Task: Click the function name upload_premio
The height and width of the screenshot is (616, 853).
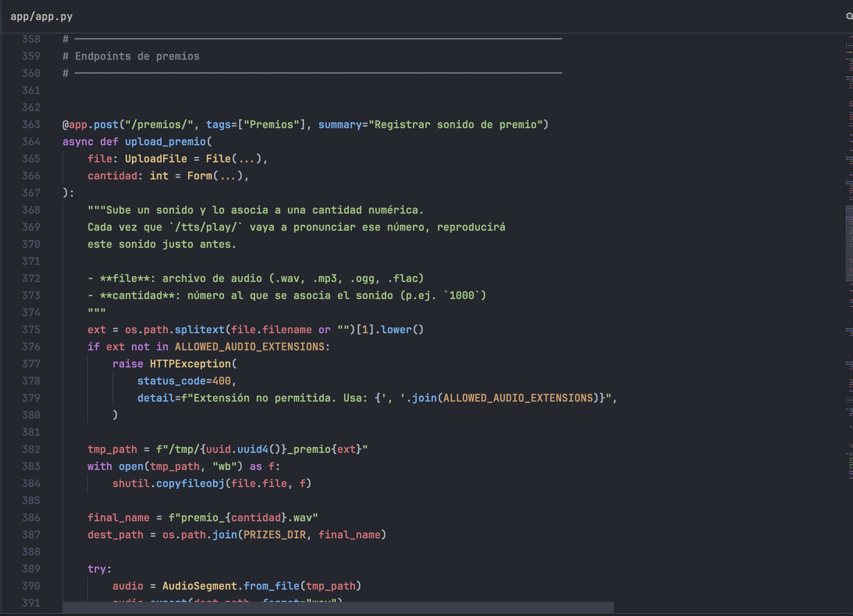Action: click(x=165, y=142)
